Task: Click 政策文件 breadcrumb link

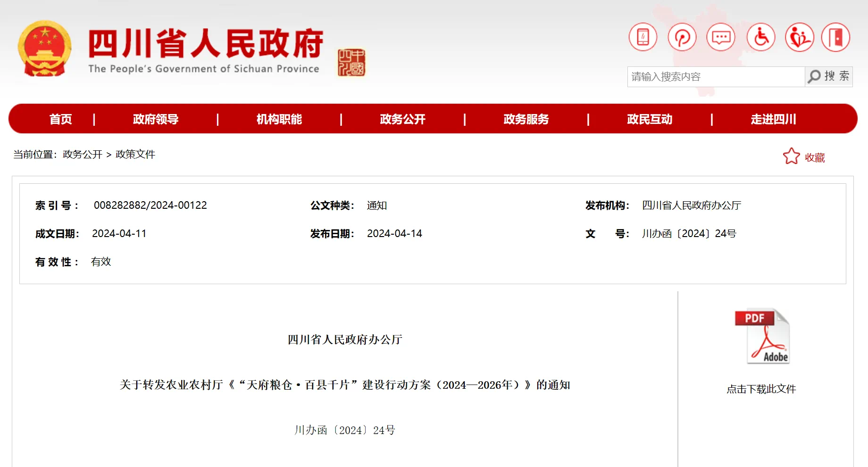Action: (135, 155)
